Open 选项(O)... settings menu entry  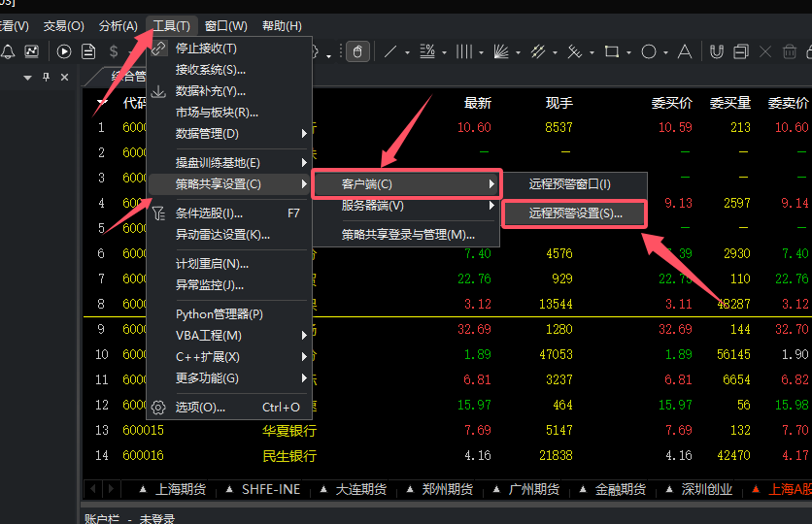tap(230, 408)
